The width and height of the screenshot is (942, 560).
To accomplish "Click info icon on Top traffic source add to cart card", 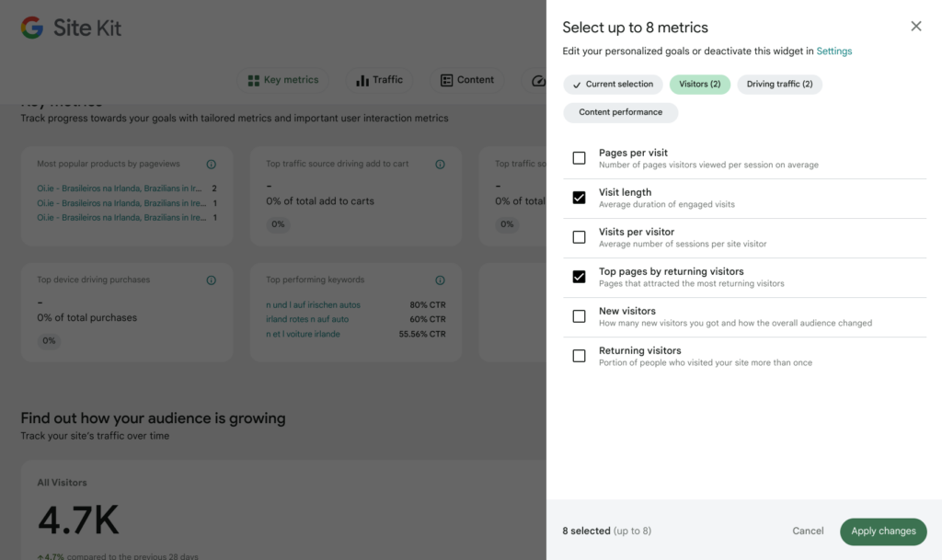I will point(440,164).
